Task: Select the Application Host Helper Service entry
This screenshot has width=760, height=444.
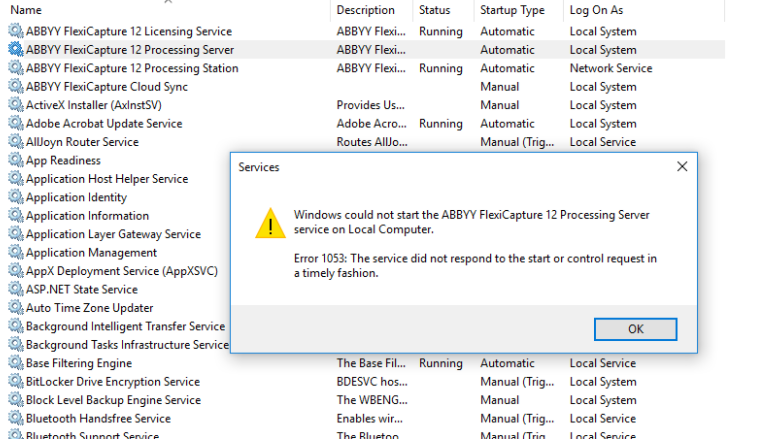Action: tap(118, 178)
